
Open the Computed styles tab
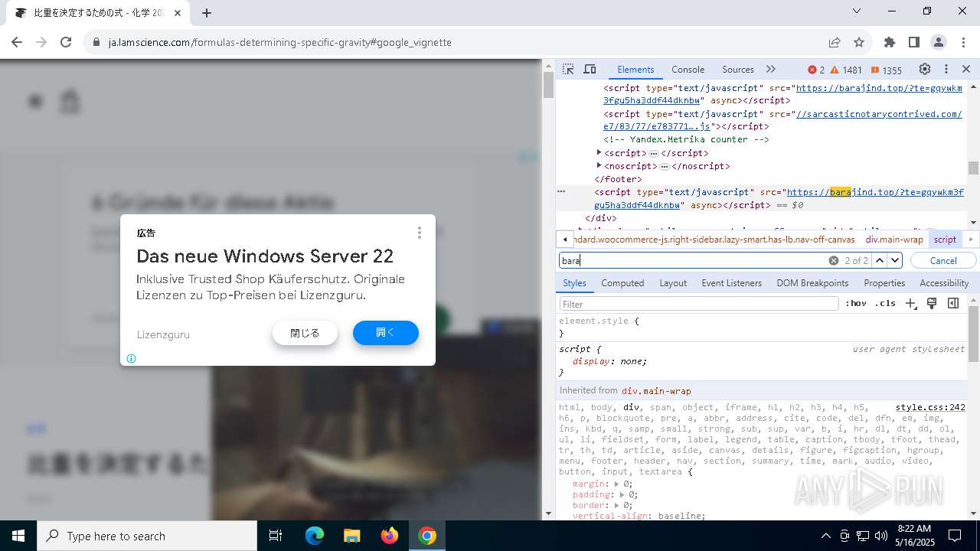(622, 282)
